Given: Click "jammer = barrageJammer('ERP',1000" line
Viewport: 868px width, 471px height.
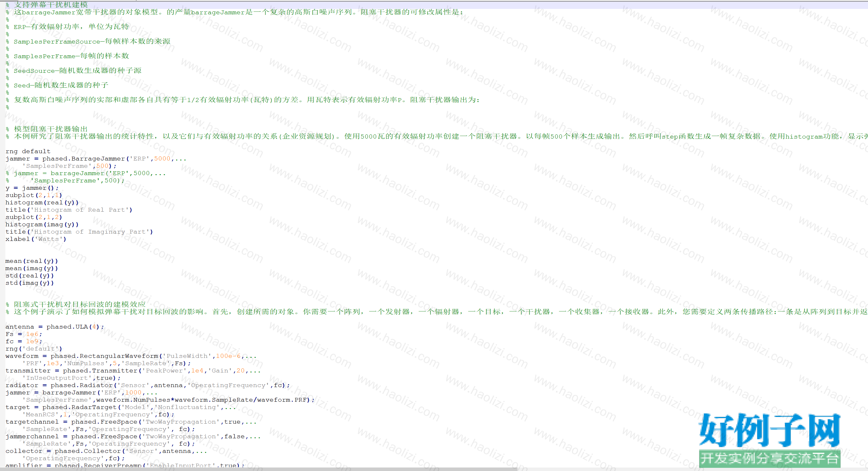Looking at the screenshot, I should click(82, 392).
